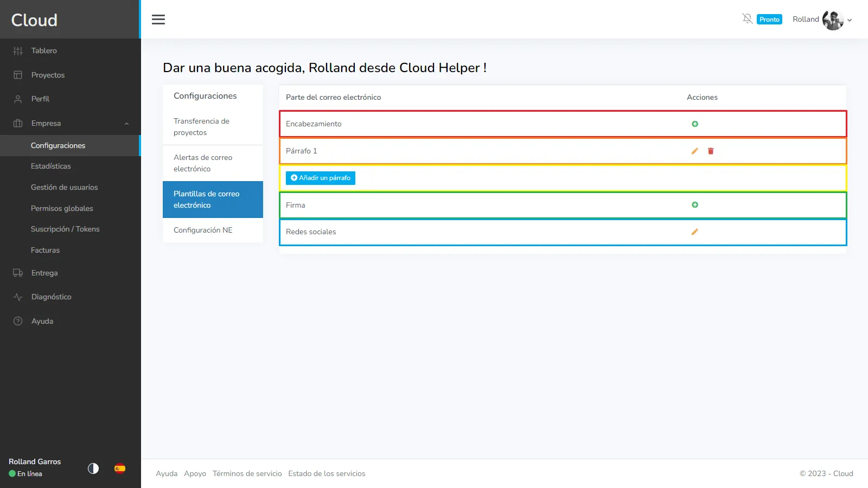Open the Rolland user dropdown

(850, 20)
